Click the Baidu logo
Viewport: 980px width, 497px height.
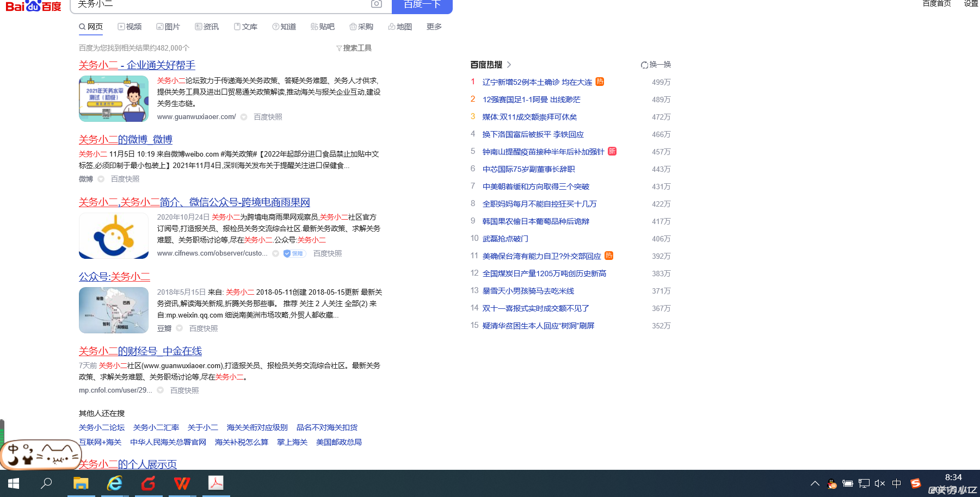coord(33,5)
